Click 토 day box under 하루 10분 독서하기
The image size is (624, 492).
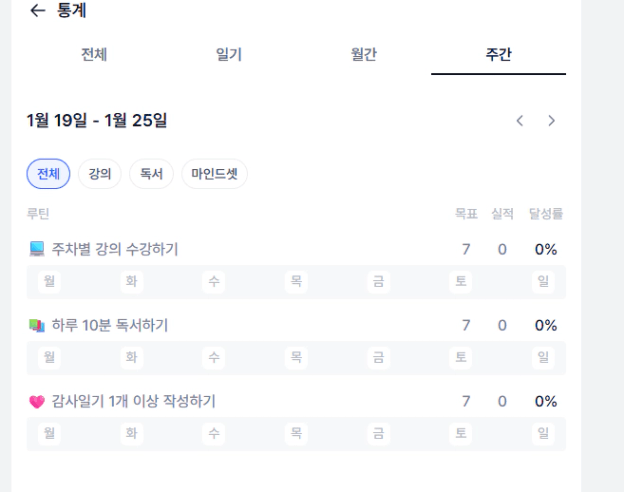[x=461, y=357]
